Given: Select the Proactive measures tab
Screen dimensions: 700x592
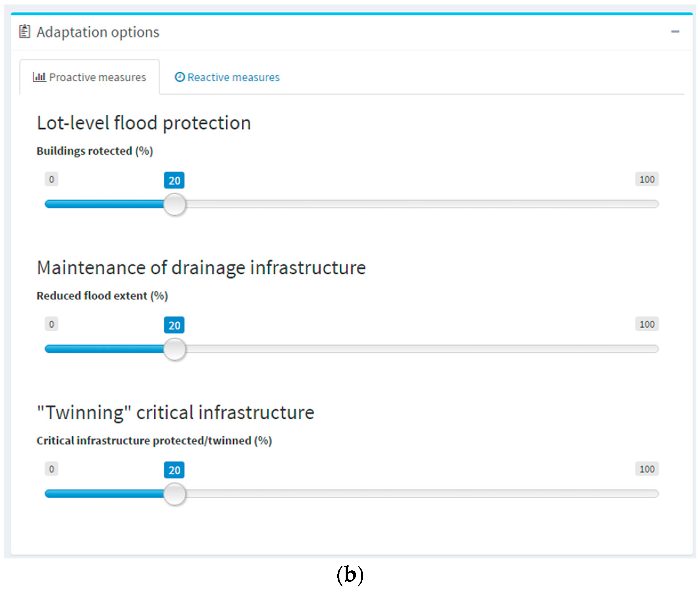Looking at the screenshot, I should tap(90, 77).
